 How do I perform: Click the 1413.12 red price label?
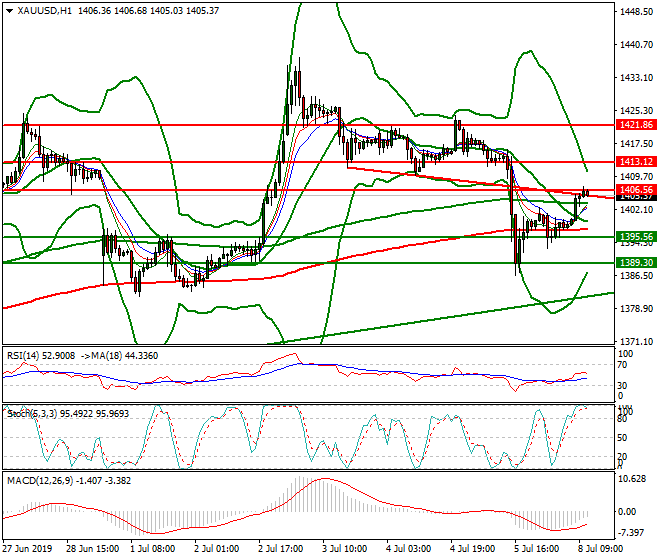[x=636, y=162]
